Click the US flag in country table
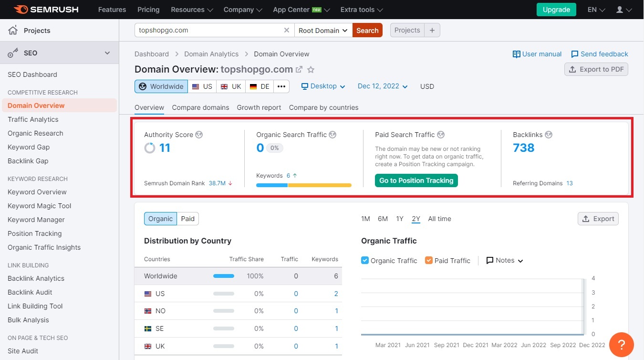 148,294
